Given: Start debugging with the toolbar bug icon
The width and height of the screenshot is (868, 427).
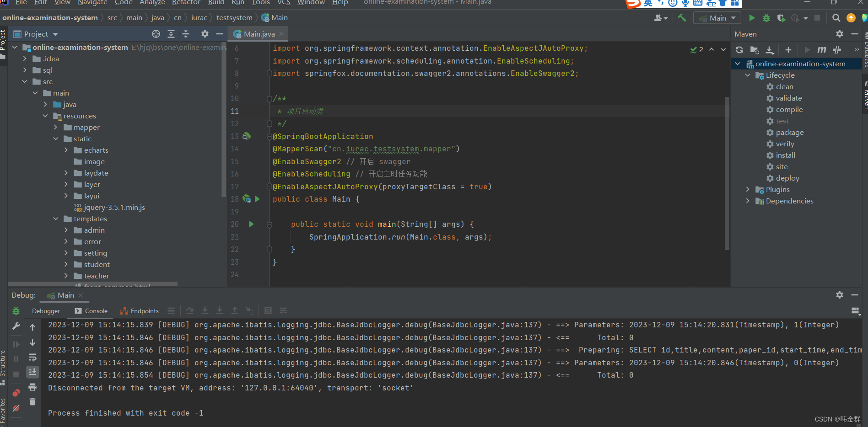Looking at the screenshot, I should pos(766,18).
